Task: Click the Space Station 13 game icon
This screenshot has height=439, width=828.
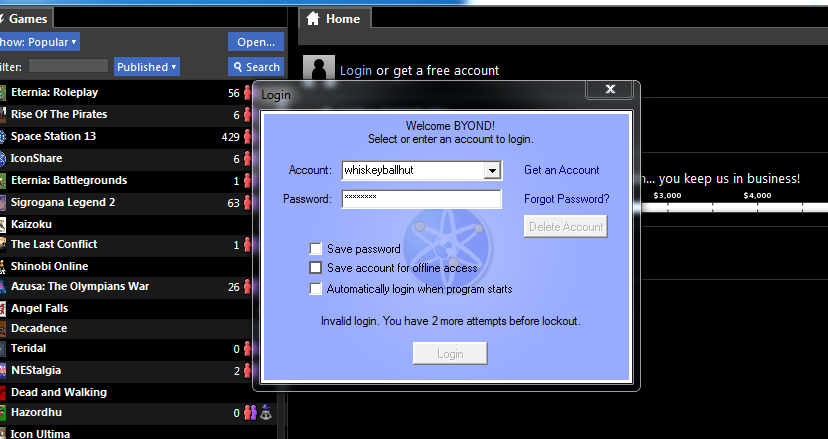Action: pos(3,137)
